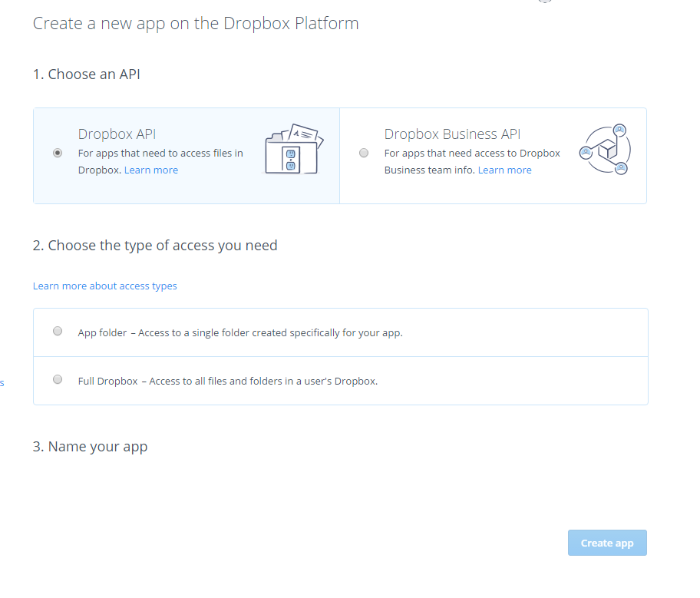Click the '3. Name your app' heading

coord(90,447)
